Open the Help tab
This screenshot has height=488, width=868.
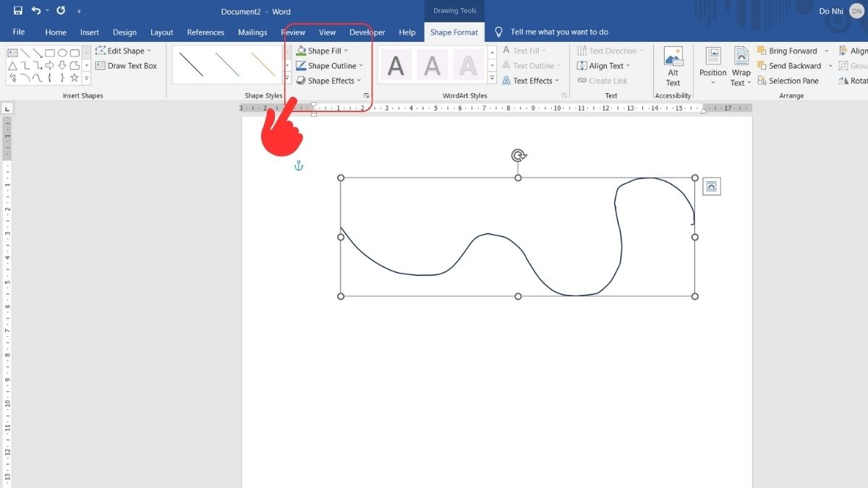click(407, 32)
